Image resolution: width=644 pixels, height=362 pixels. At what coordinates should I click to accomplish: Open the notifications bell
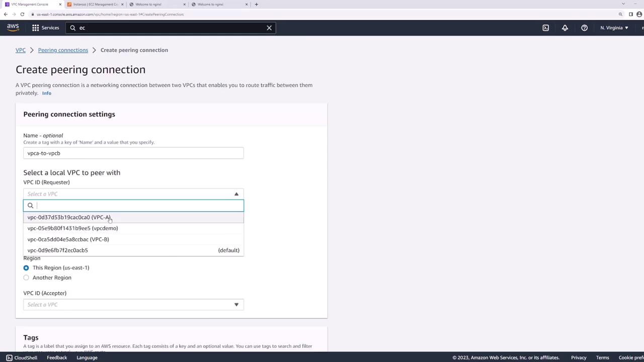[x=565, y=28]
